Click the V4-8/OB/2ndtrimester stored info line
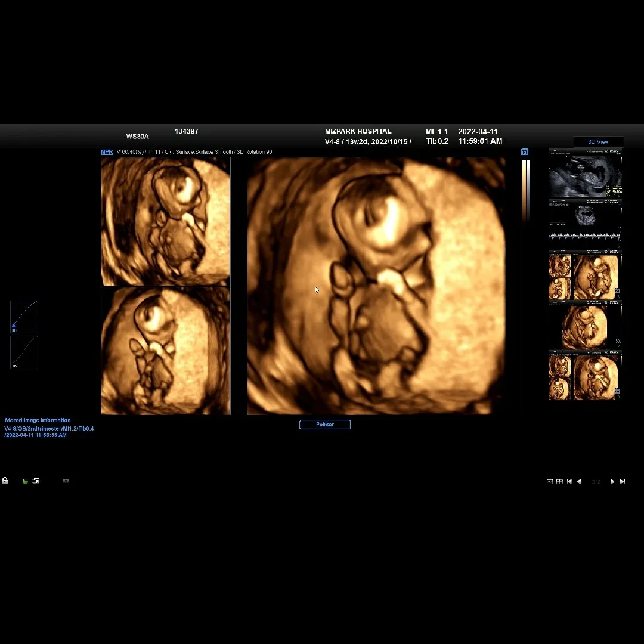Screen dimensions: 644x644 coord(49,428)
